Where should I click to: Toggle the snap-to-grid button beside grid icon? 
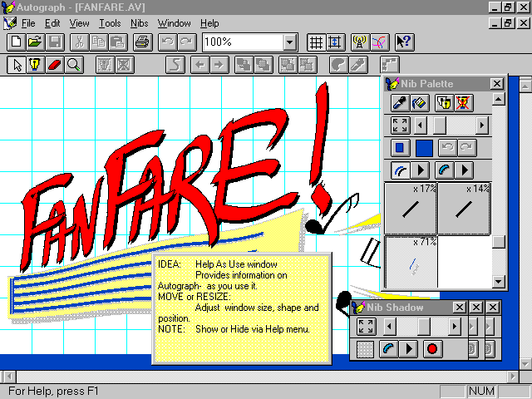(x=335, y=42)
